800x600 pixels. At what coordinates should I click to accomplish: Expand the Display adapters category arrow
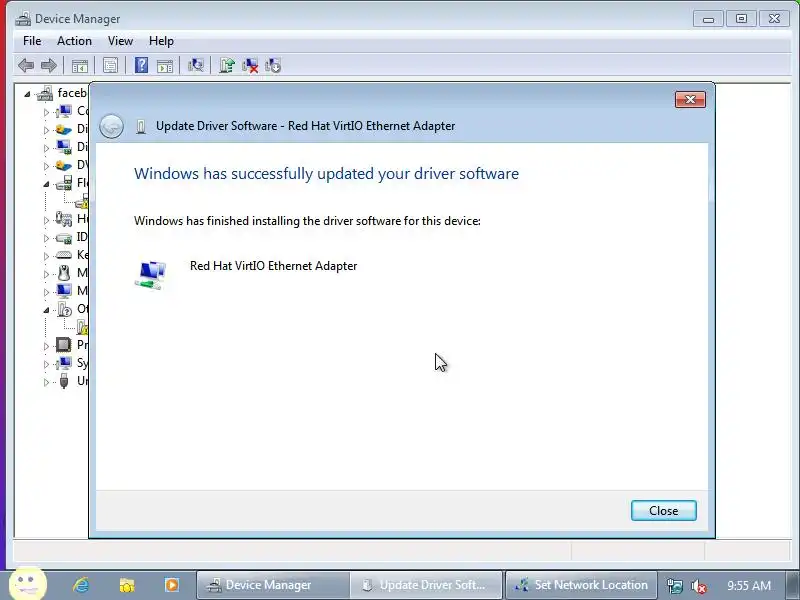coord(46,148)
